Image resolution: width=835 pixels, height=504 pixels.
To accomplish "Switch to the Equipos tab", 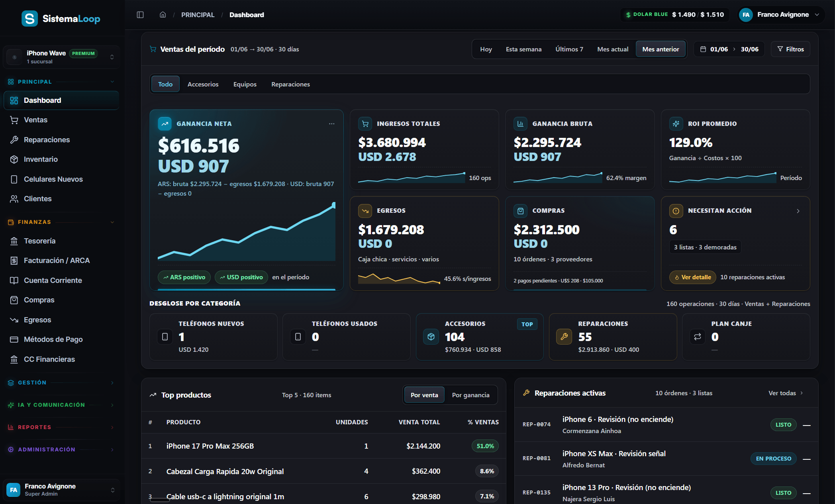I will pos(245,84).
